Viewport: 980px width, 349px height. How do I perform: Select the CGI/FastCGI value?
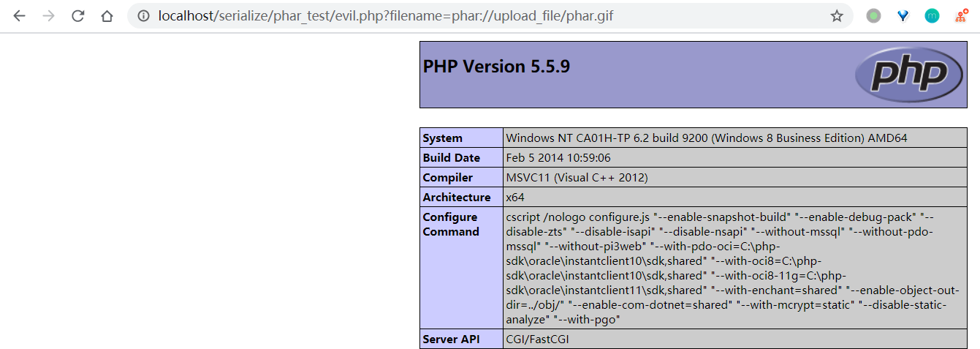tap(539, 339)
